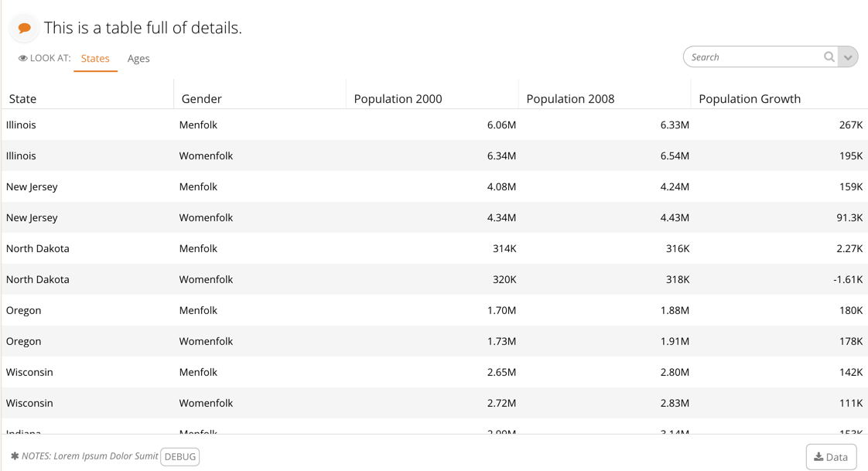Screen dimensions: 868x471
Task: Select the Illinois Menfolk row
Action: click(435, 125)
